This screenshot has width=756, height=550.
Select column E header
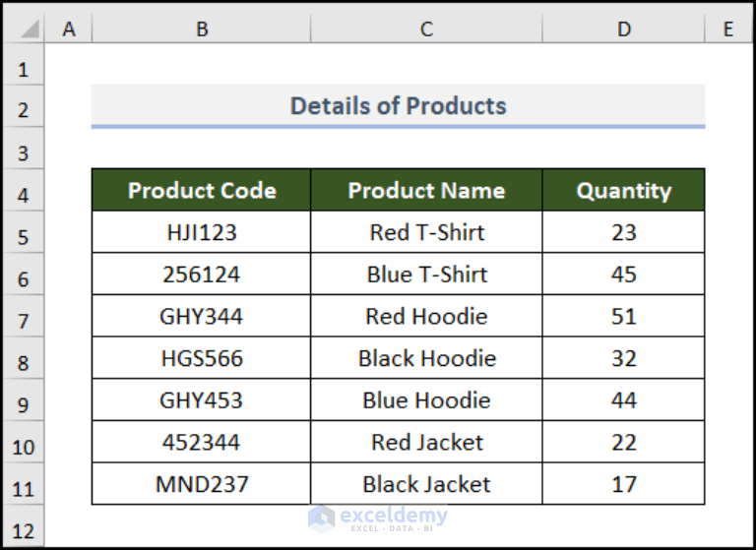pos(728,28)
